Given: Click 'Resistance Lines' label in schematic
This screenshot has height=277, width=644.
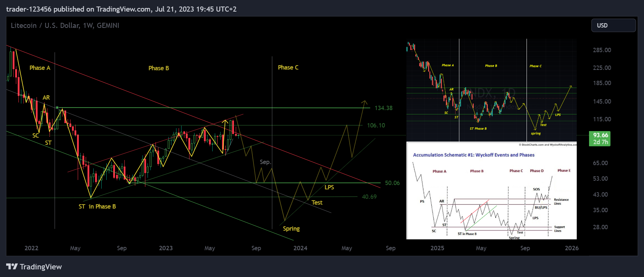Looking at the screenshot, I should click(x=561, y=202).
